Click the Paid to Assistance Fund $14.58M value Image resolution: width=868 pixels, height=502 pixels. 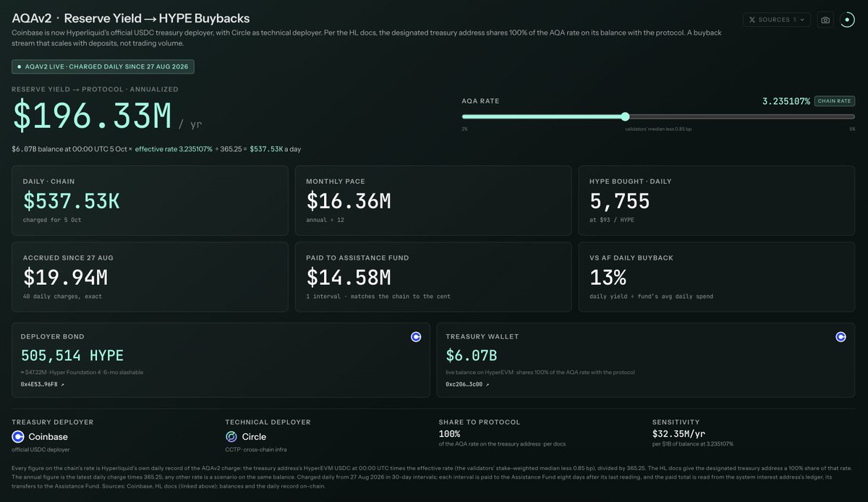349,277
